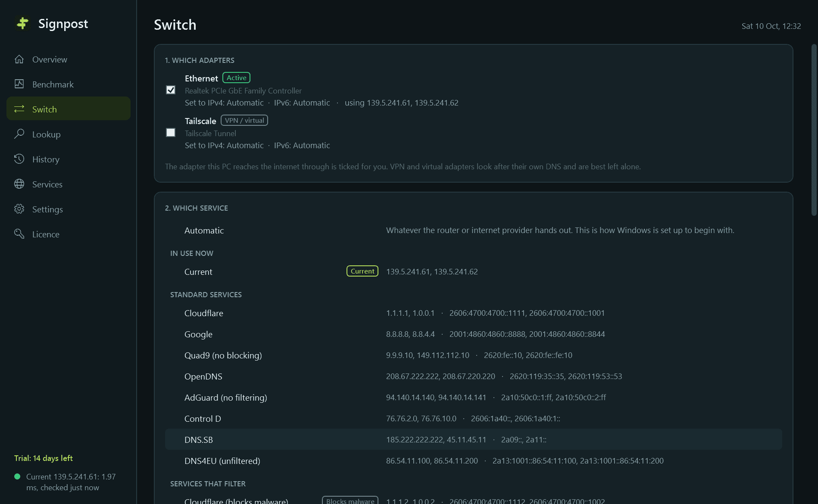Click the Trial: 14 days left notice

tap(44, 458)
